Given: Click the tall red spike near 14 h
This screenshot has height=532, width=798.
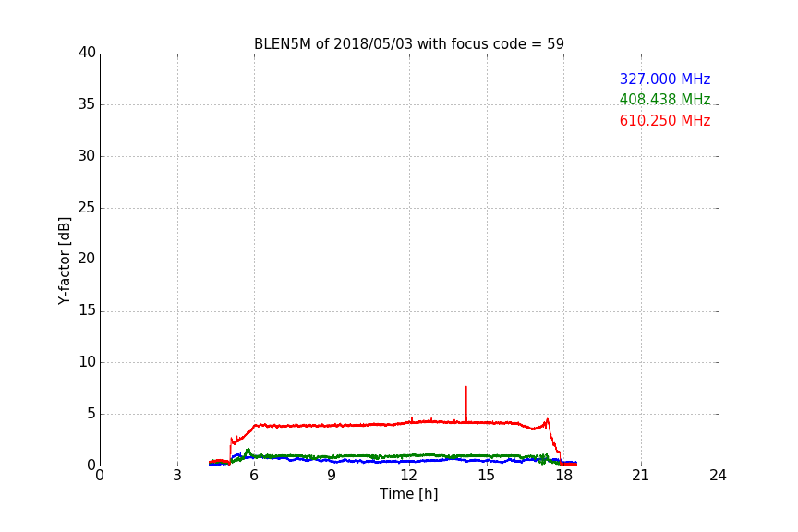Looking at the screenshot, I should [x=466, y=404].
